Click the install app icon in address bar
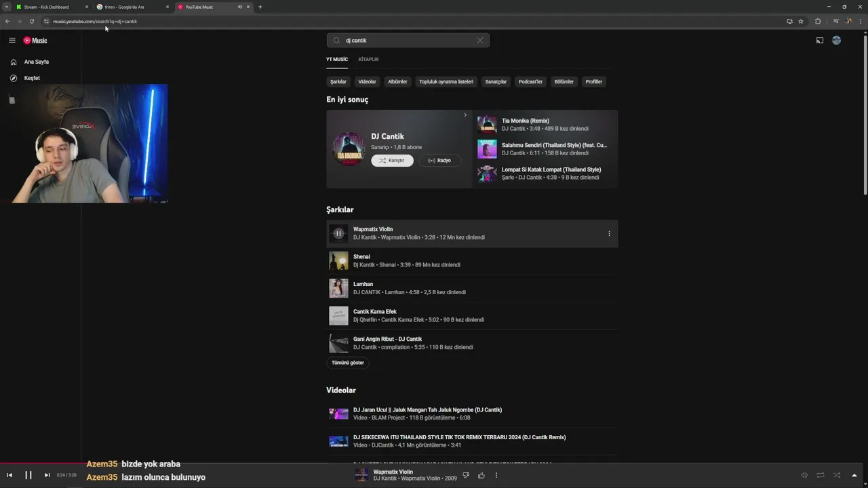This screenshot has height=488, width=868. click(x=789, y=21)
